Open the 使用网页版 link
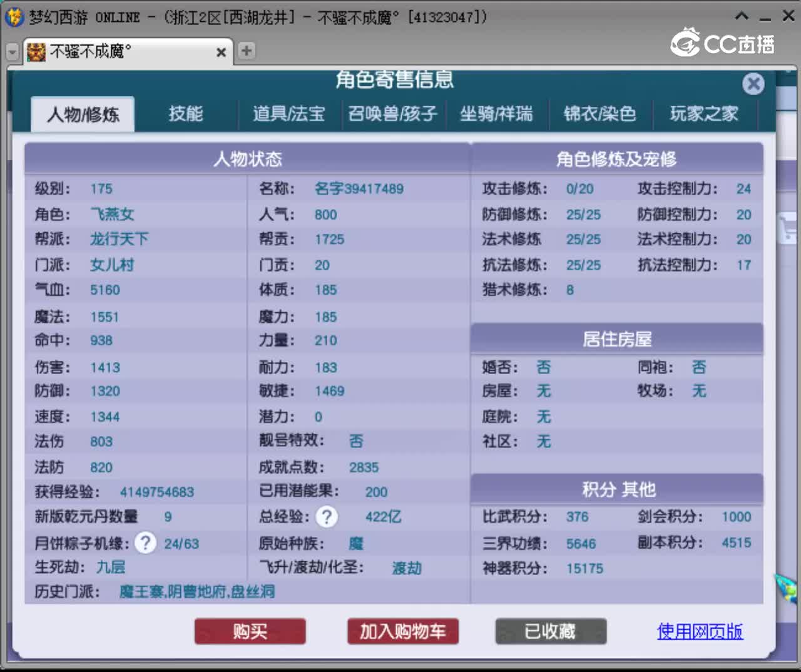 [700, 631]
